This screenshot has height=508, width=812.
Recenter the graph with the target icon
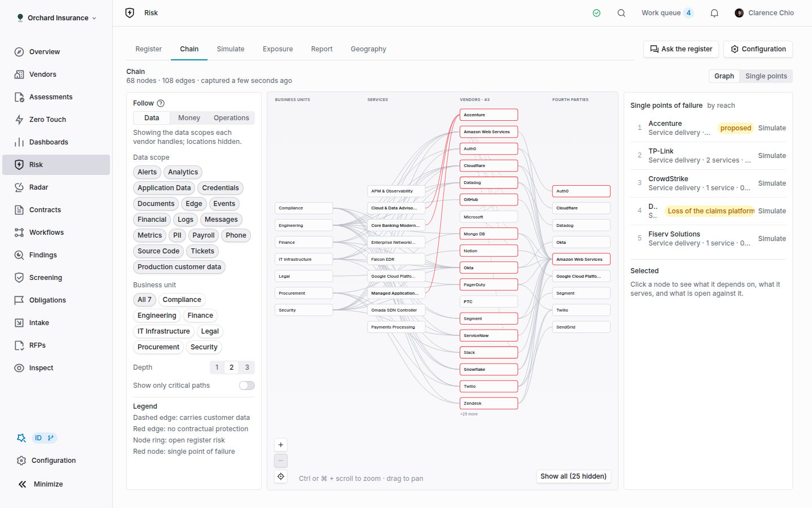click(x=281, y=476)
